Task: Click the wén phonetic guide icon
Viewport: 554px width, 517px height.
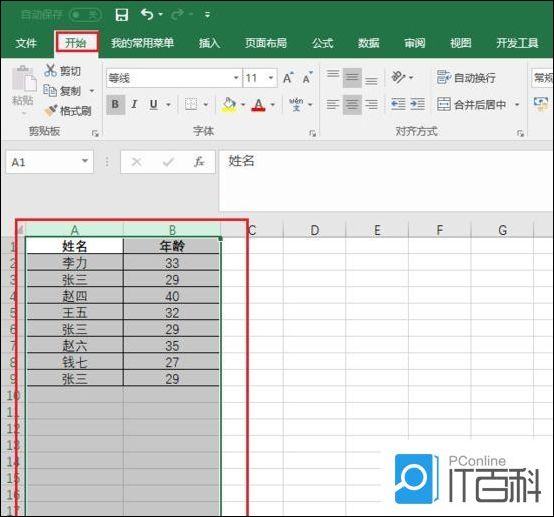Action: [296, 104]
